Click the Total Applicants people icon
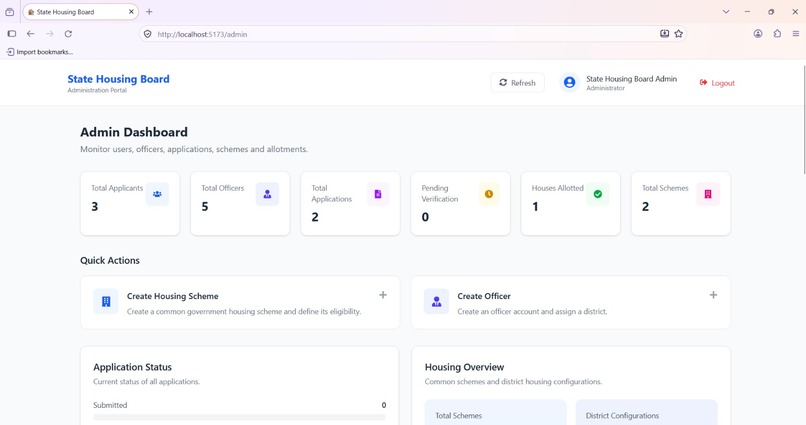Image resolution: width=806 pixels, height=425 pixels. [x=157, y=194]
